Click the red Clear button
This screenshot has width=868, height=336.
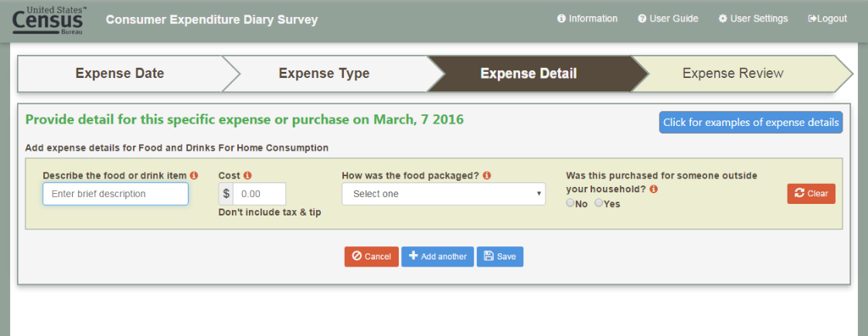coord(811,194)
